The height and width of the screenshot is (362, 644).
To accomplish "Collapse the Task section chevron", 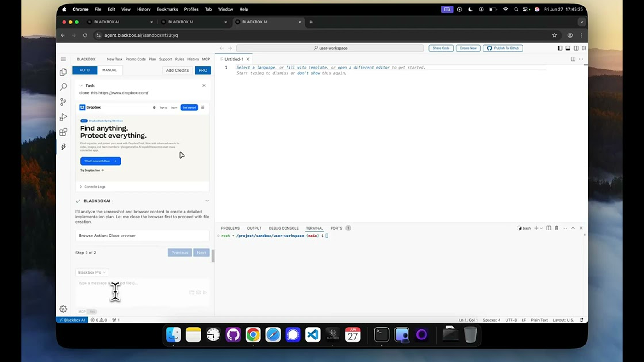I will click(81, 86).
